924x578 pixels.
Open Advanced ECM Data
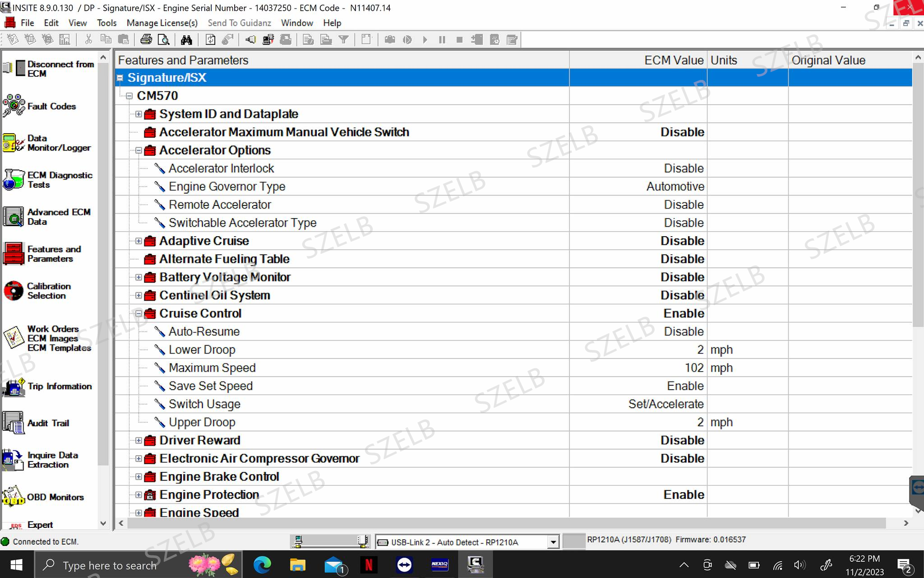[x=46, y=217]
